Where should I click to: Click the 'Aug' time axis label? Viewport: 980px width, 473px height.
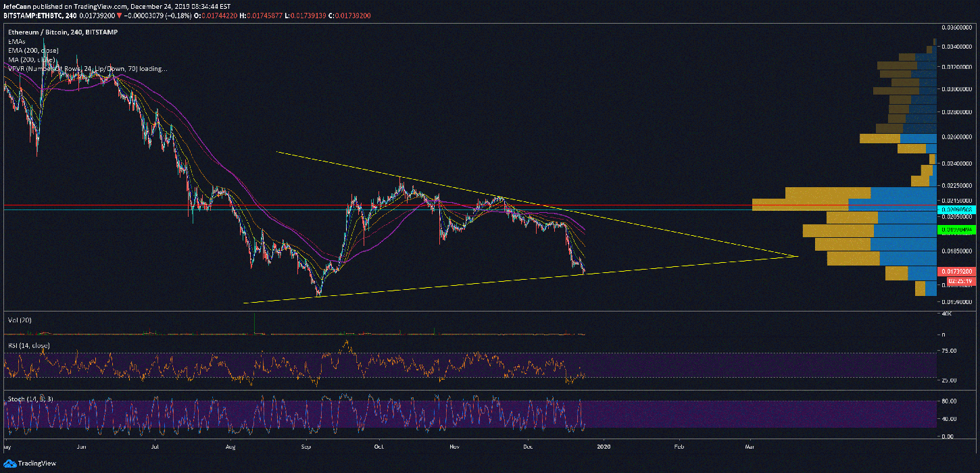point(230,447)
